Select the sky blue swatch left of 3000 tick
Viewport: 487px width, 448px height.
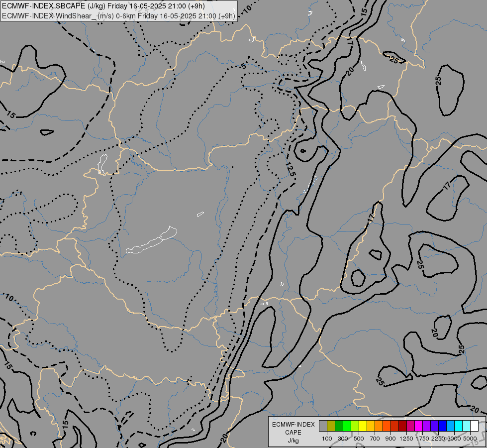pyautogui.click(x=450, y=426)
